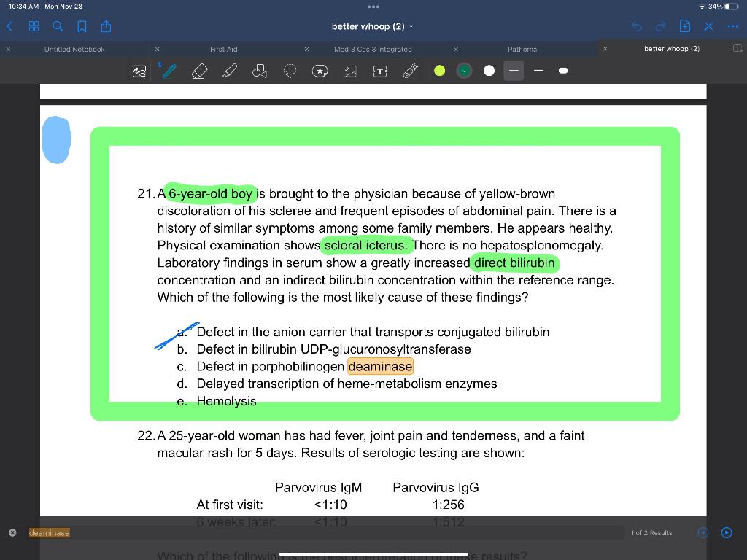The height and width of the screenshot is (560, 747).
Task: Click the 1 of 2 Results label
Action: [651, 533]
